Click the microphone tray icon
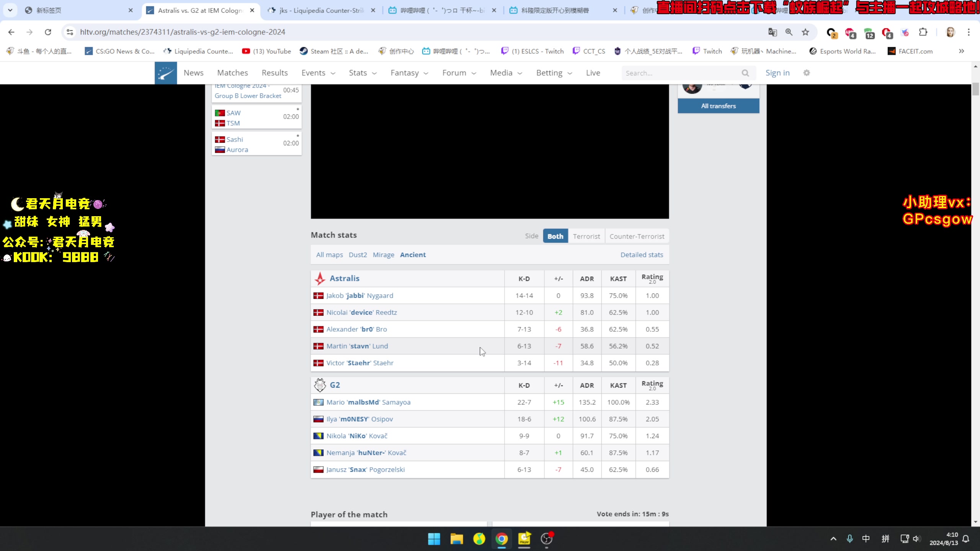Screen dimensions: 980x551 coord(850,539)
